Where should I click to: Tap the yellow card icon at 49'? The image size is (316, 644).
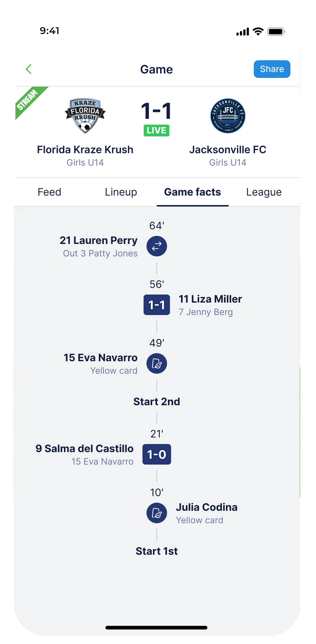point(157,363)
